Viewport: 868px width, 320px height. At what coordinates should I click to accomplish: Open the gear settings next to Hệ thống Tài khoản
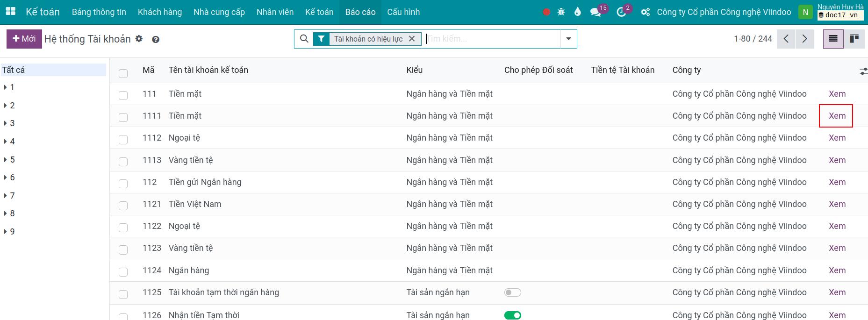coord(139,39)
